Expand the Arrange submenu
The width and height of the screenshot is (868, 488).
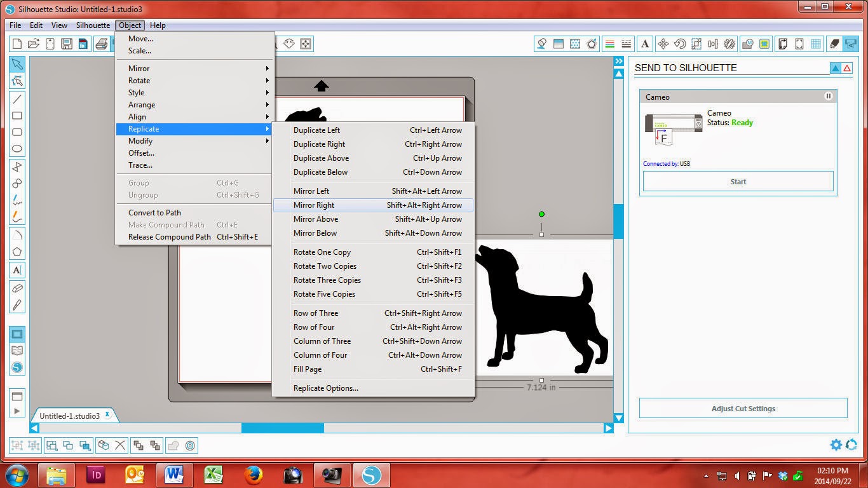[x=194, y=105]
